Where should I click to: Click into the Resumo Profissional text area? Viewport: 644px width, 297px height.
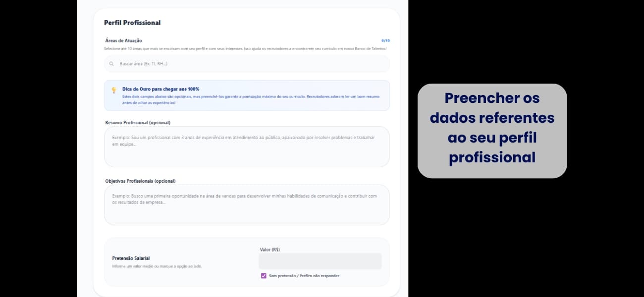tap(247, 147)
